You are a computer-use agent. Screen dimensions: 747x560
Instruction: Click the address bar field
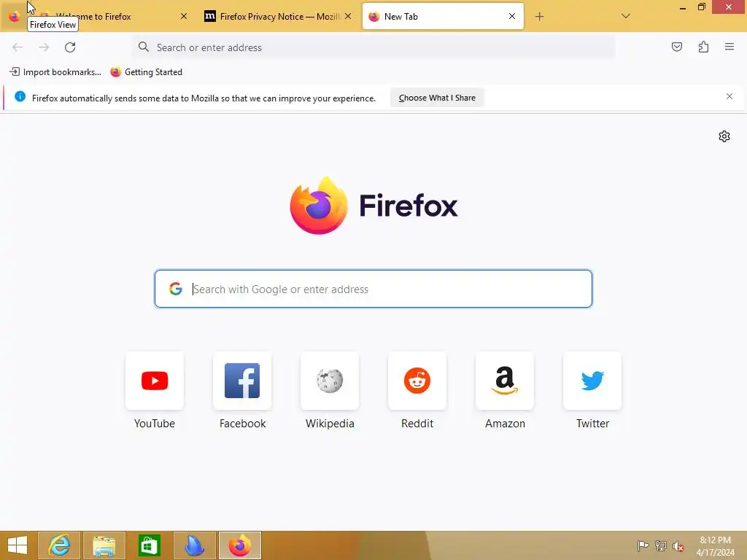click(373, 47)
